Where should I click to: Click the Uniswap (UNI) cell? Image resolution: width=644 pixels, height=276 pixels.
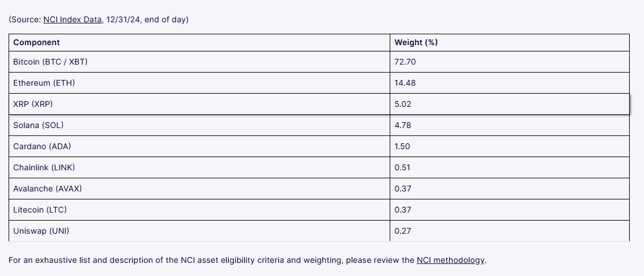[42, 231]
